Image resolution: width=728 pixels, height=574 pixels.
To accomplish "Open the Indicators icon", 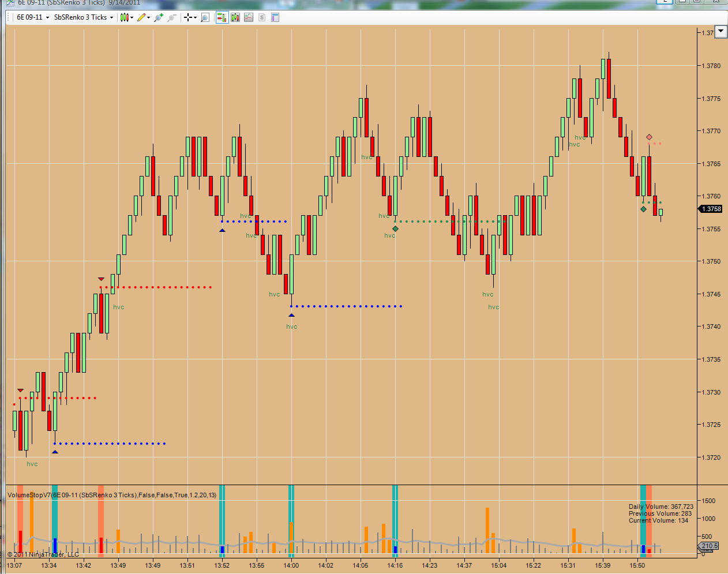I will tap(249, 17).
